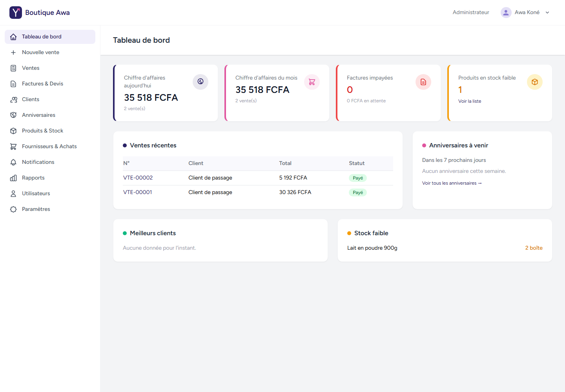Click the currency icon on today's revenue card
This screenshot has height=392, width=565.
[x=200, y=82]
